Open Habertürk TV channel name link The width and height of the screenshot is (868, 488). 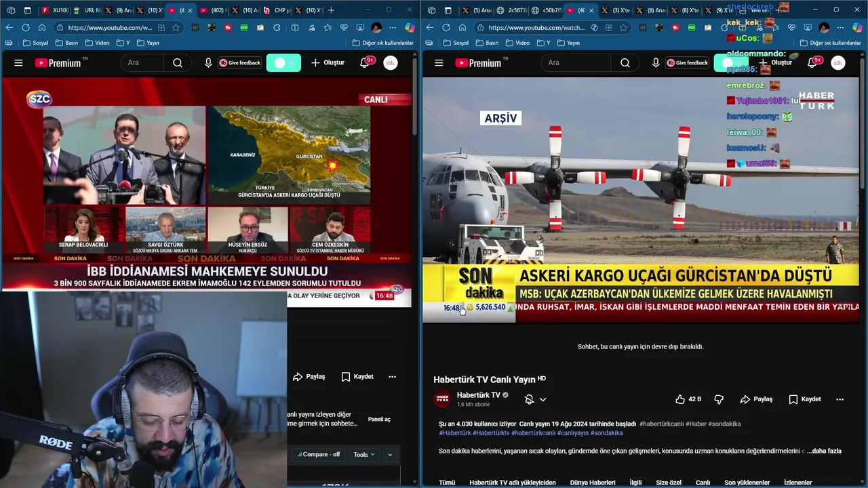tap(479, 395)
